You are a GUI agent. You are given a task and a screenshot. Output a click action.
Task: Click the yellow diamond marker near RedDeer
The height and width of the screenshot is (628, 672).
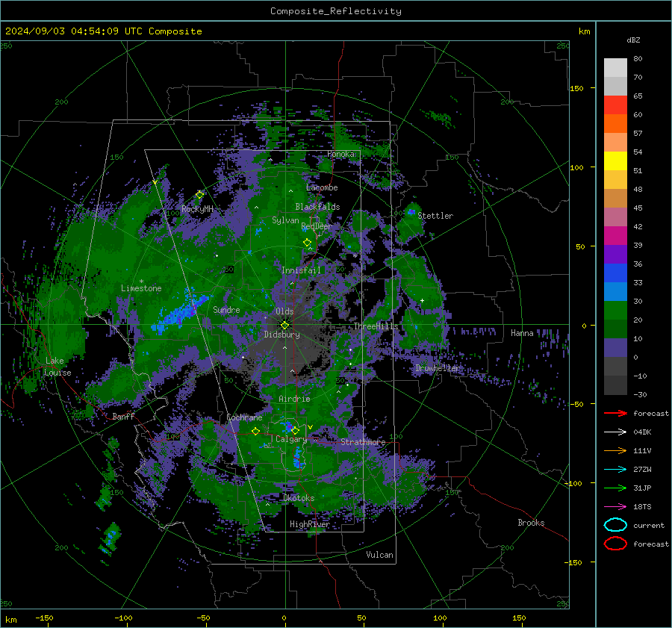[307, 243]
